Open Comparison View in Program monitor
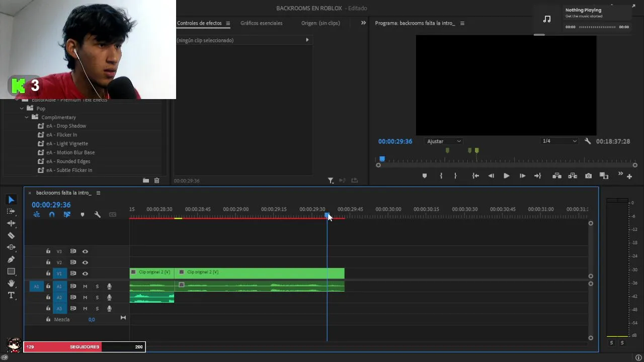This screenshot has width=644, height=362. point(604,176)
